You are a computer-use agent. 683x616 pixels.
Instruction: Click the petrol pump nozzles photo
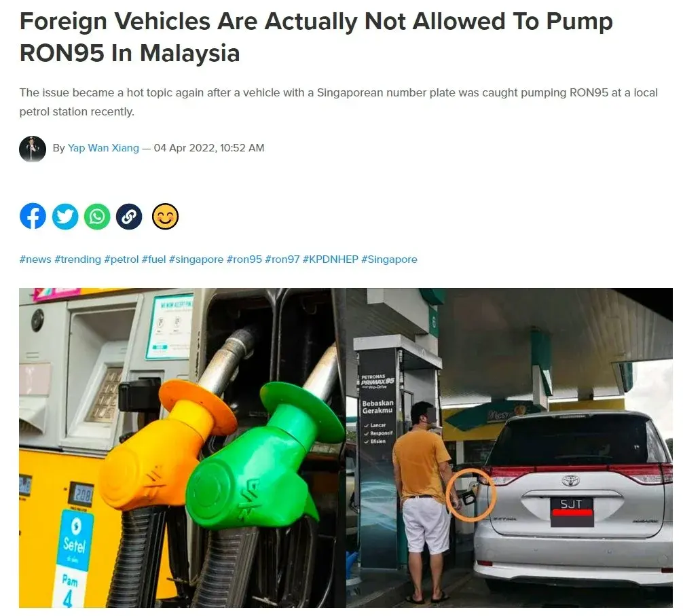click(x=183, y=448)
